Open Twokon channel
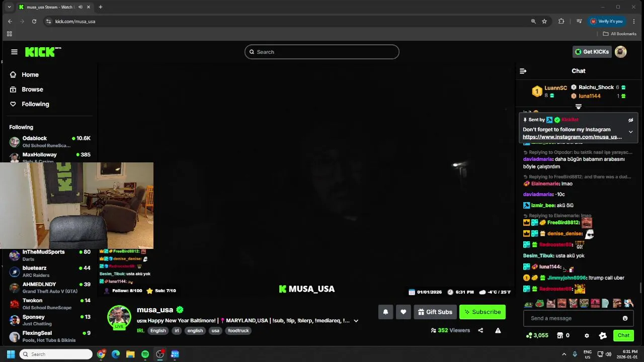The height and width of the screenshot is (362, 644). click(x=49, y=304)
